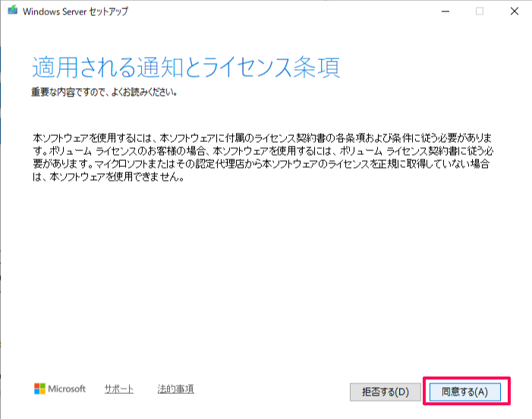Click the title text Windows Server セットアップ
Screen dimensions: 532x419
[75, 11]
